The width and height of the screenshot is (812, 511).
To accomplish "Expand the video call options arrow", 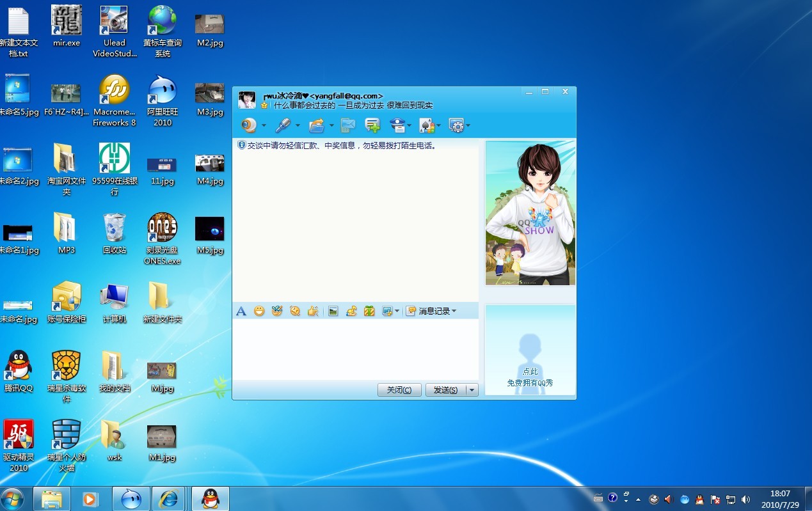I will 264,126.
